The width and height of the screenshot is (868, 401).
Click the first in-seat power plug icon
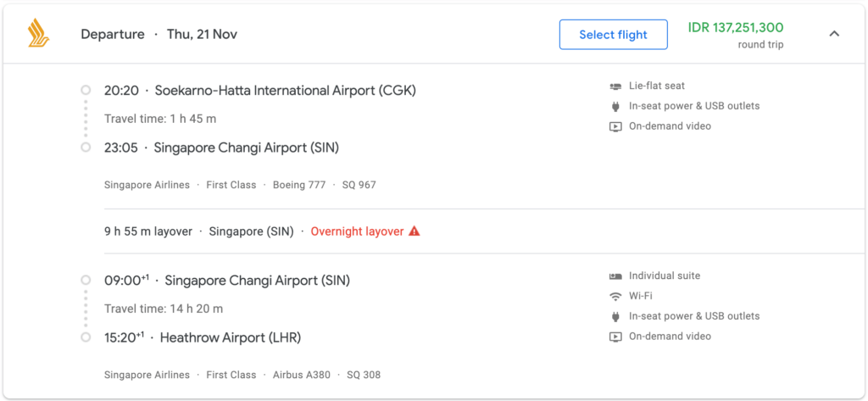coord(615,106)
